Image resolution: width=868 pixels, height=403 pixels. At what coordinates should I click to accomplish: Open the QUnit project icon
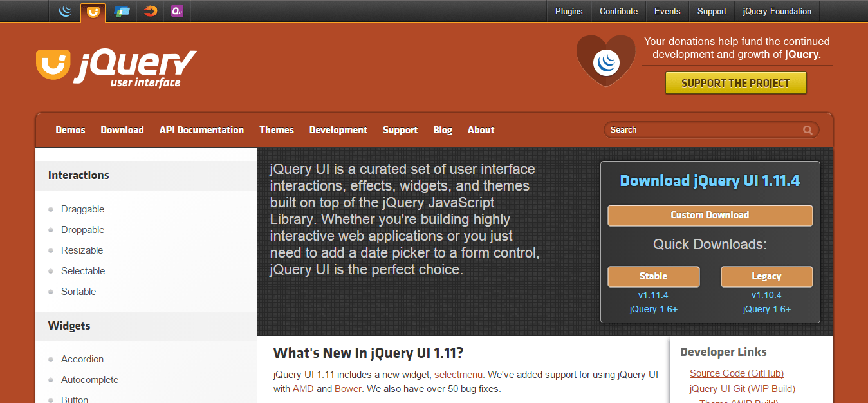click(176, 11)
